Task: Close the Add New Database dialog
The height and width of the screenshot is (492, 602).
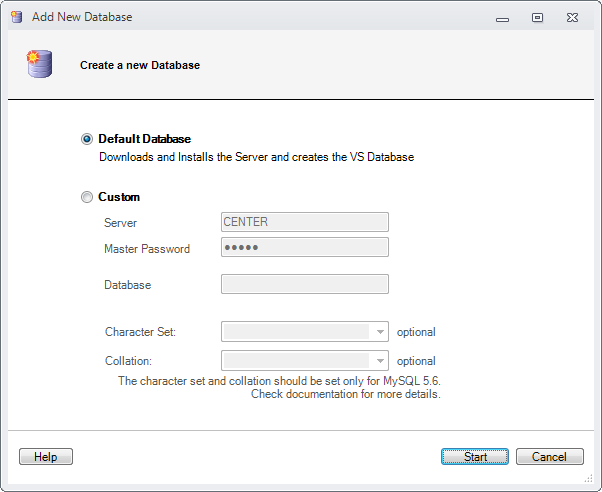Action: pos(572,17)
